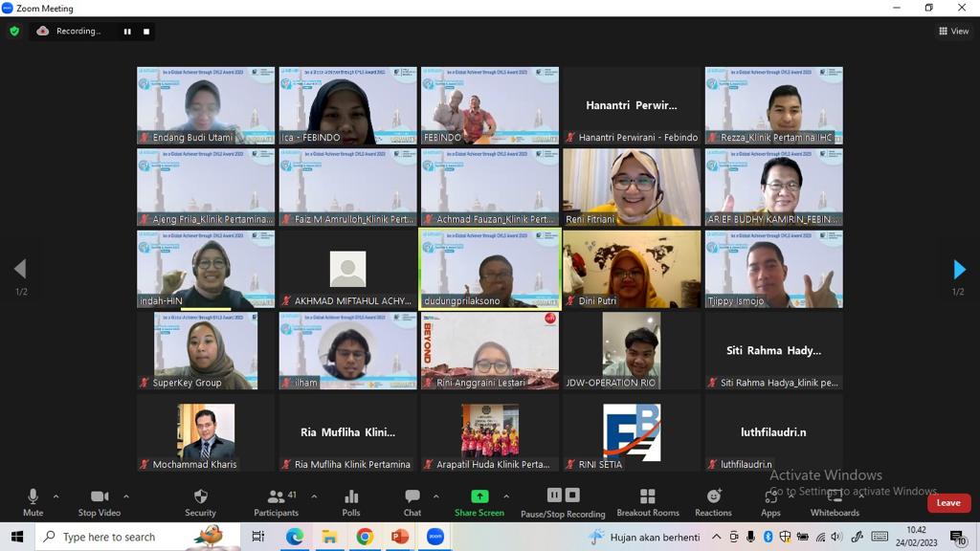980x551 pixels.
Task: Open the Participants panel
Action: coord(277,503)
